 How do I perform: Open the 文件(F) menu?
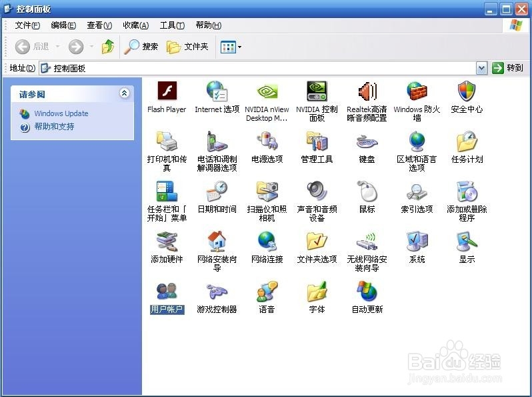point(27,25)
